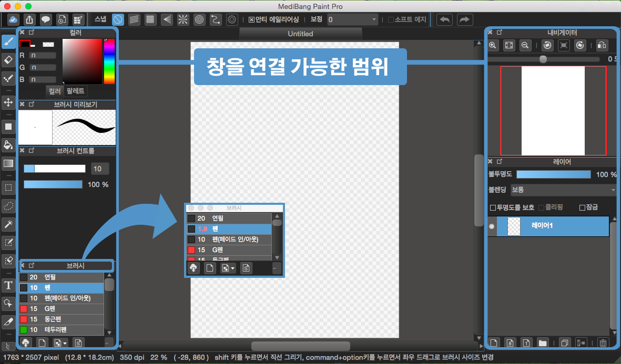Click the transparent color swatch
The height and width of the screenshot is (364, 621).
(48, 45)
